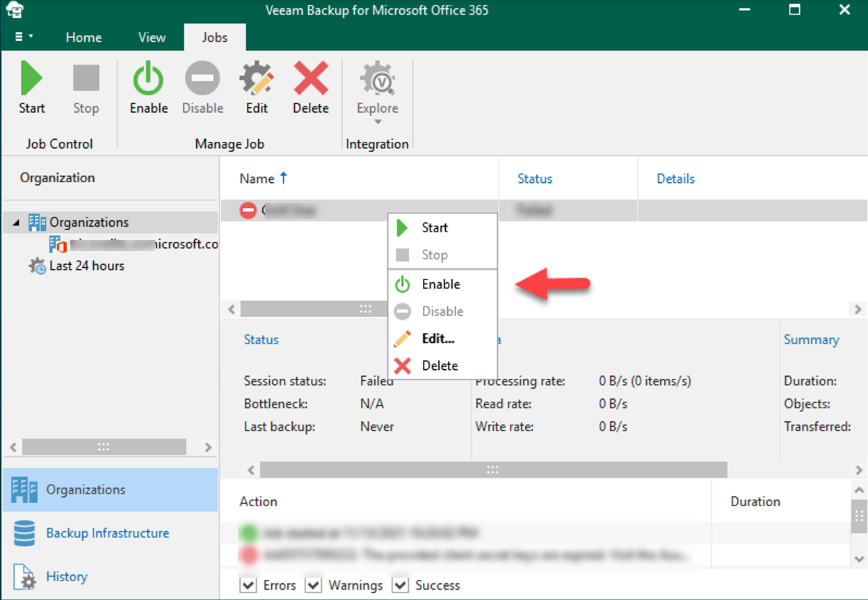Click the Status heading in details pane
Viewport: 868px width, 600px height.
(x=261, y=339)
